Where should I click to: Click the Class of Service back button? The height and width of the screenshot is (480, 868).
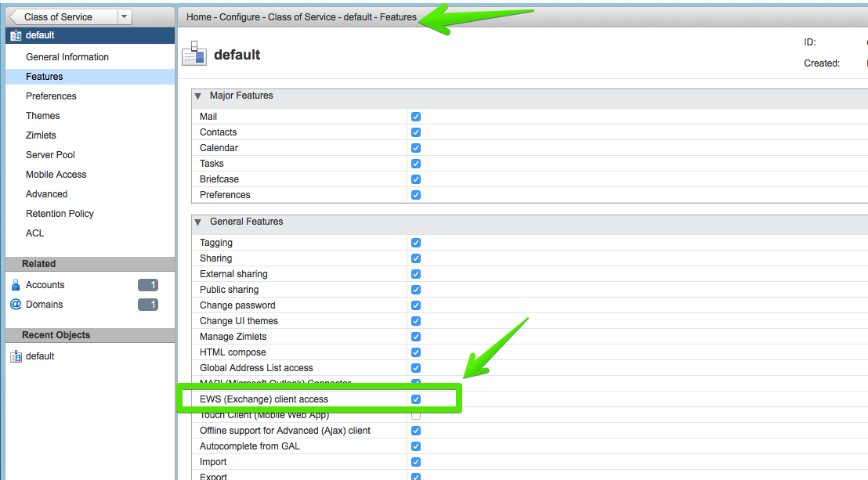[63, 16]
